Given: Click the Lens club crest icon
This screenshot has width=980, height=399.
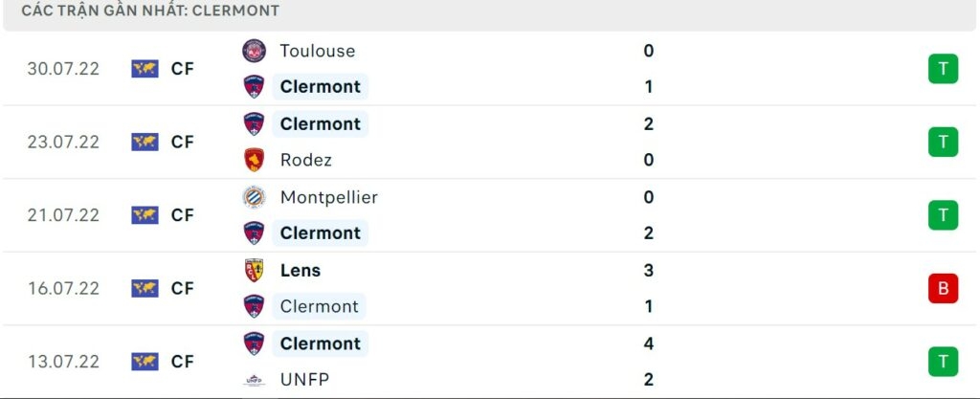Looking at the screenshot, I should pyautogui.click(x=254, y=271).
